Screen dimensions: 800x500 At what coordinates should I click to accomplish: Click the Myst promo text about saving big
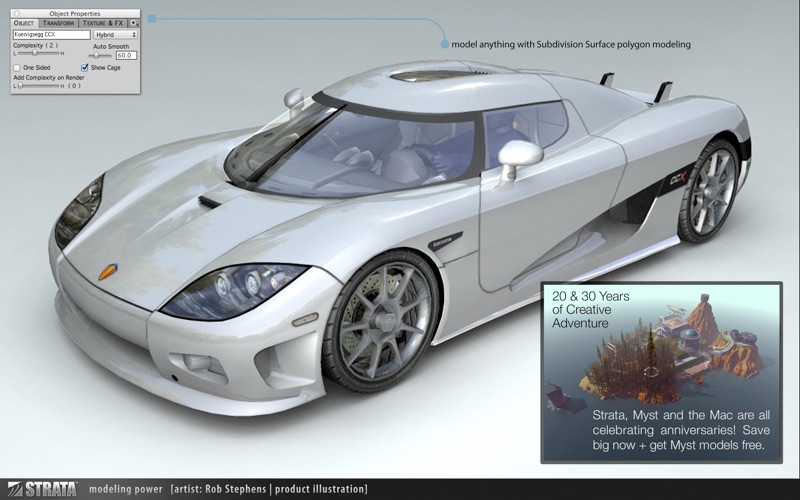[x=662, y=430]
